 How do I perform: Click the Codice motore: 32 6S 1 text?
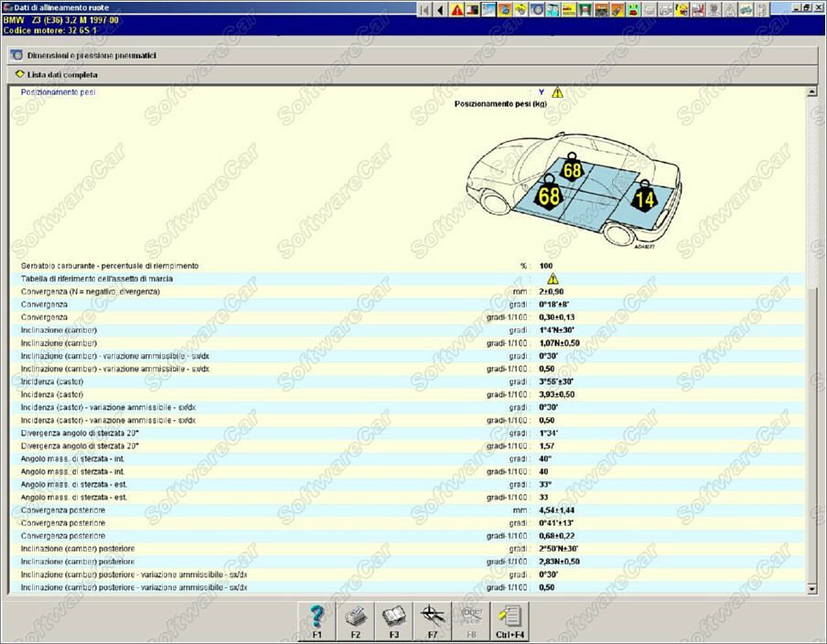50,30
